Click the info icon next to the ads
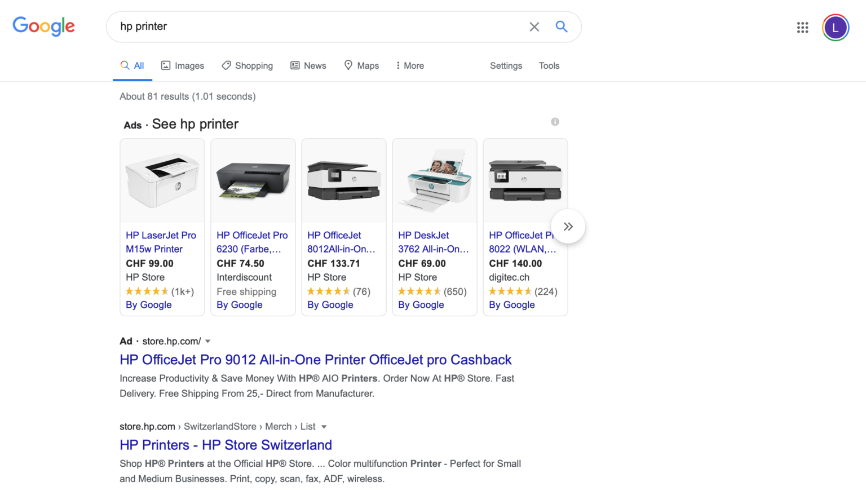 (555, 122)
